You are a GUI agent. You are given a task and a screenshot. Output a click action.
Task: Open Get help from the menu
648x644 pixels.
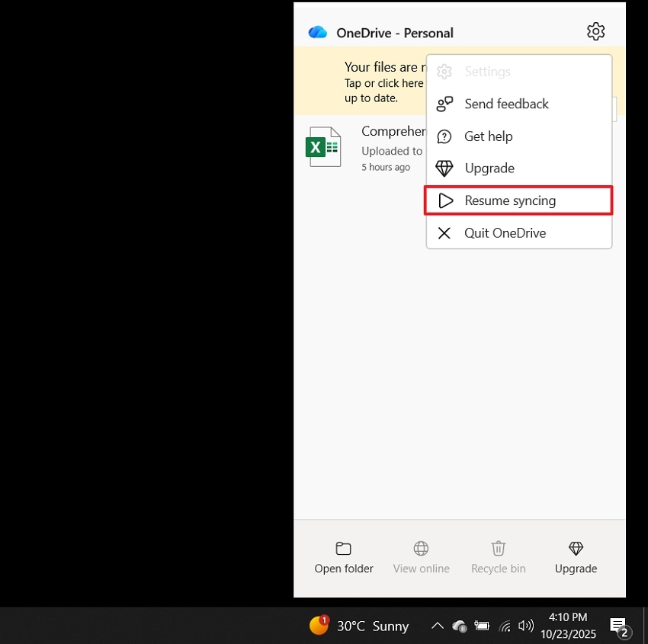point(489,136)
